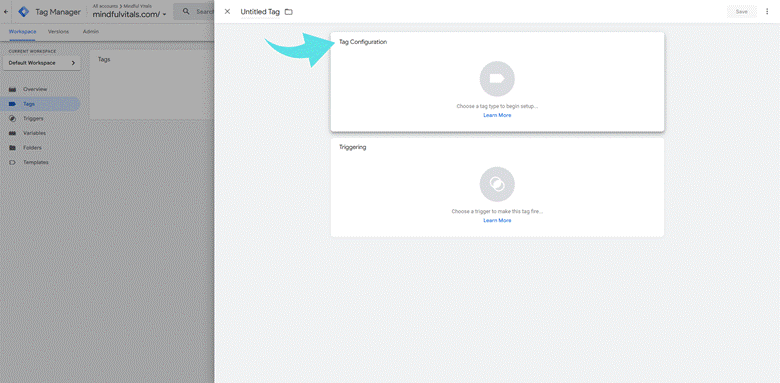This screenshot has width=780, height=383.
Task: Click the search box in header
Action: tap(194, 11)
